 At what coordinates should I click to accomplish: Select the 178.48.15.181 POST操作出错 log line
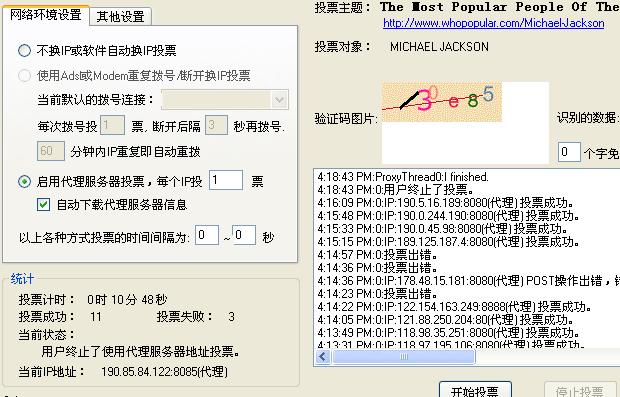[x=468, y=281]
